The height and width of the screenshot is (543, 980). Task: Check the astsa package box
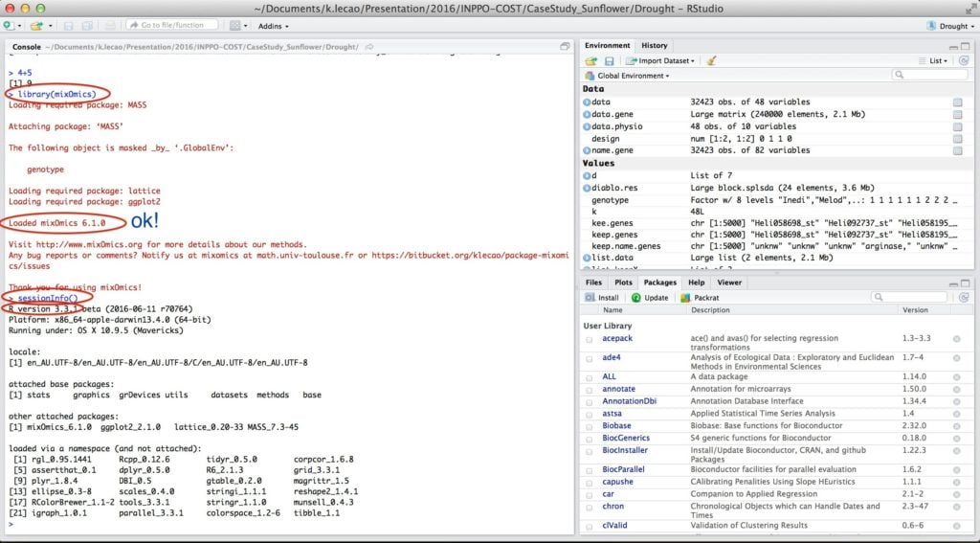589,415
